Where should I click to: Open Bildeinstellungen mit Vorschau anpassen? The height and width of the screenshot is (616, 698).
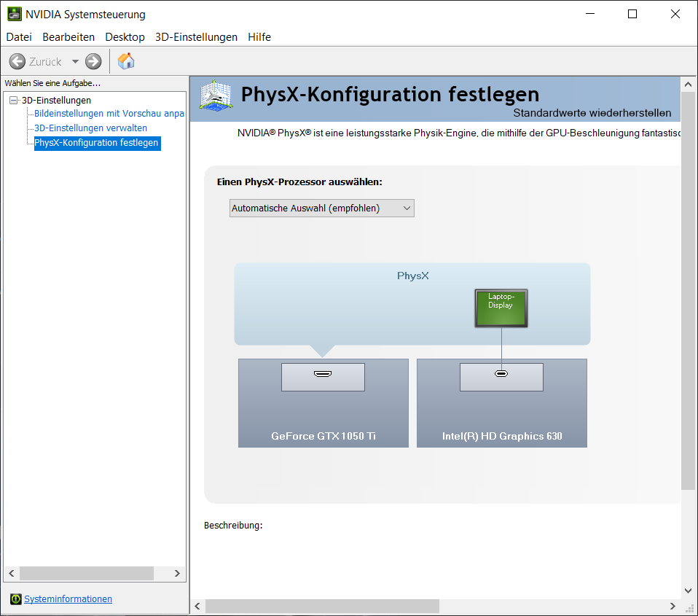[109, 114]
